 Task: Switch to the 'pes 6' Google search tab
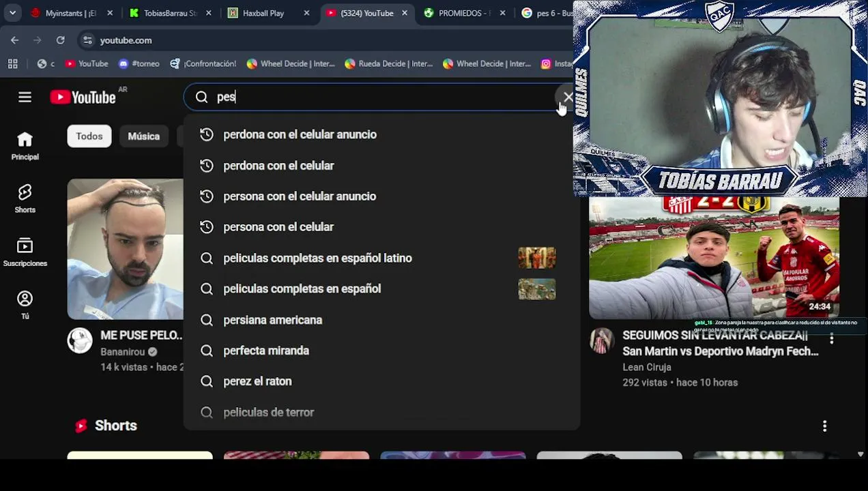click(x=546, y=13)
